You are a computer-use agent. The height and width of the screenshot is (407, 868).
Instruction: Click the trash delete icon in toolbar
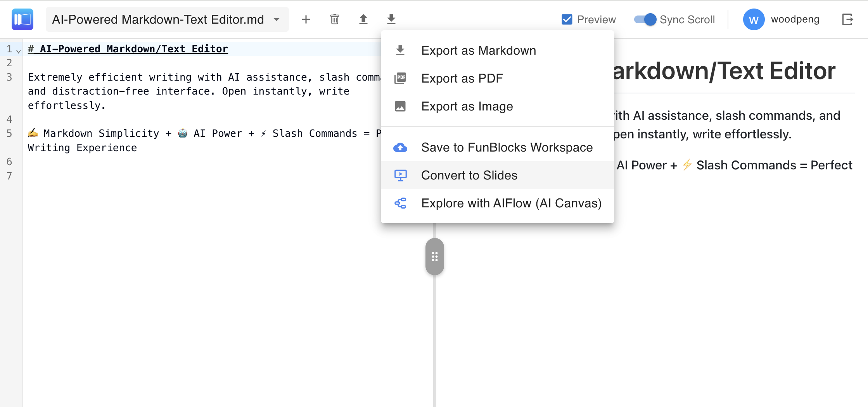(335, 19)
